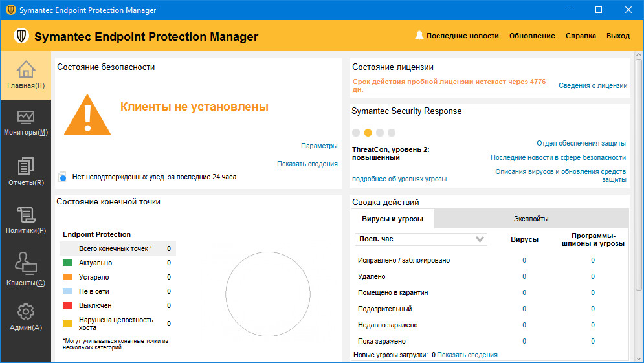Expand the Посл. час time range dropdown
The width and height of the screenshot is (644, 363).
pos(421,239)
